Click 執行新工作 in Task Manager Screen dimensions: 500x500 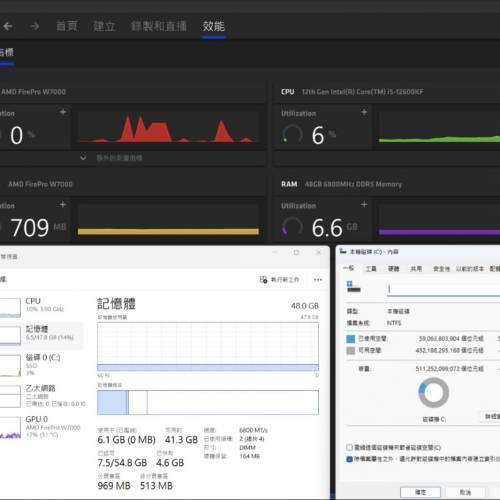click(285, 279)
